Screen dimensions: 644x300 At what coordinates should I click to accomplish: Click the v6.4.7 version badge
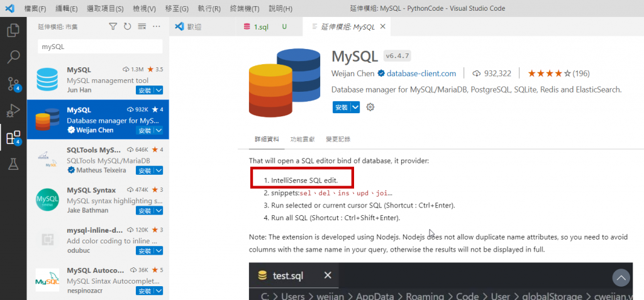[x=397, y=55]
